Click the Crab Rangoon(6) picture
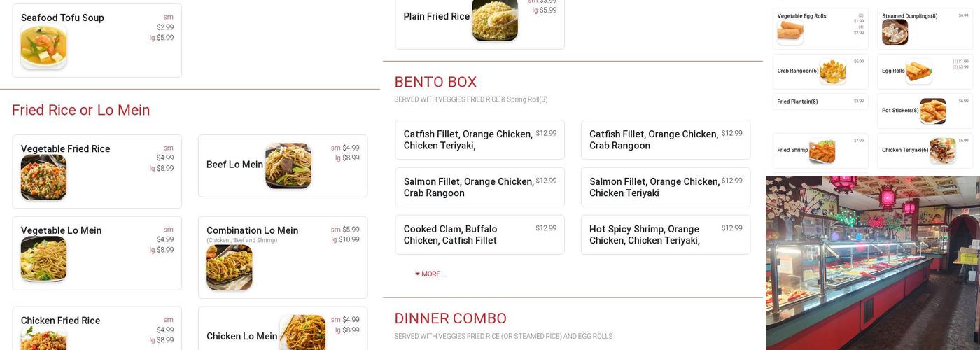Viewport: 980px width, 350px height. tap(832, 71)
